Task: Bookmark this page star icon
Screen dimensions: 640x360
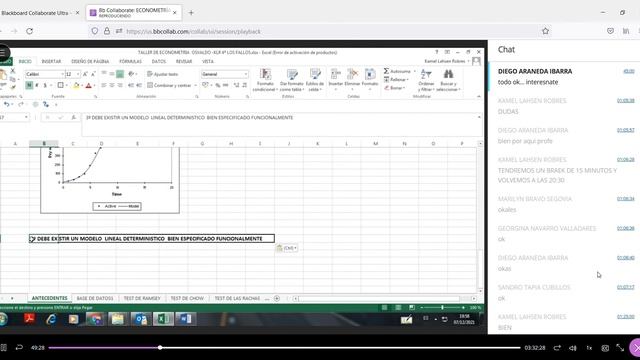Action: 545,31
